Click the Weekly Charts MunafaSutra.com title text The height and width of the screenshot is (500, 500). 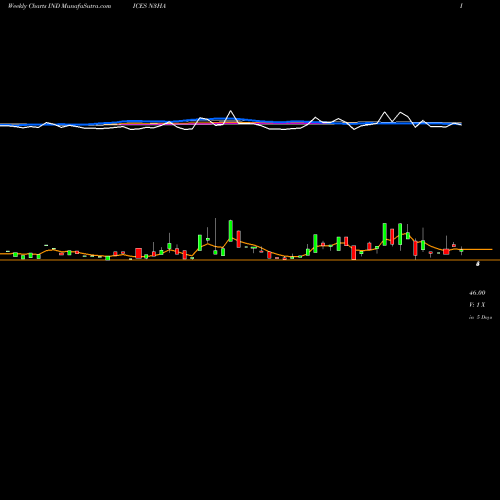click(x=59, y=6)
